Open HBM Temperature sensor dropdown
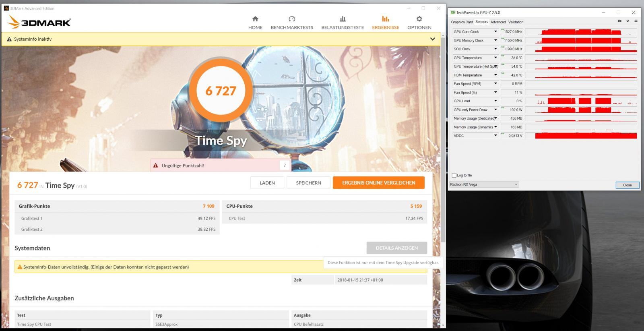This screenshot has width=644, height=331. (495, 75)
